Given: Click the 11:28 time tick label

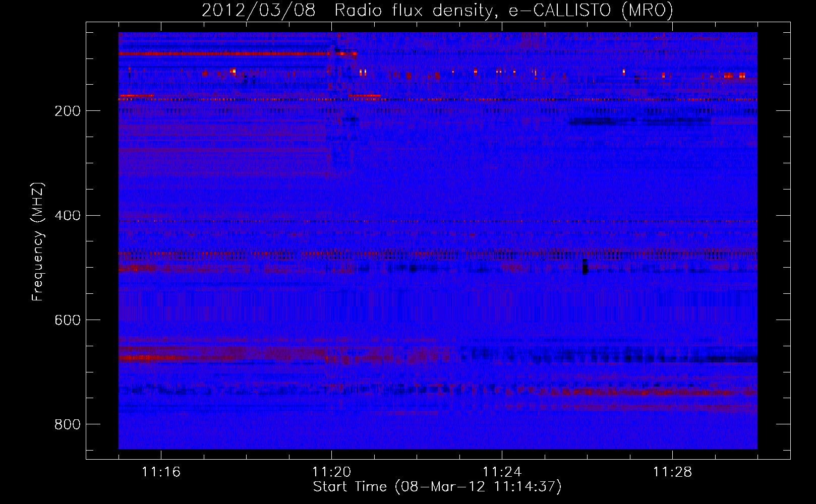Looking at the screenshot, I should click(x=672, y=472).
